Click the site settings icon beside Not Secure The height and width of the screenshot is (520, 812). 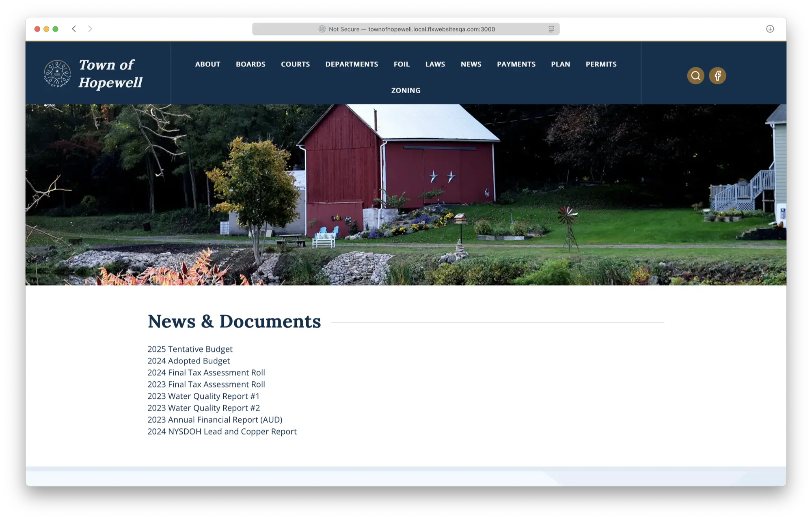[x=322, y=29]
